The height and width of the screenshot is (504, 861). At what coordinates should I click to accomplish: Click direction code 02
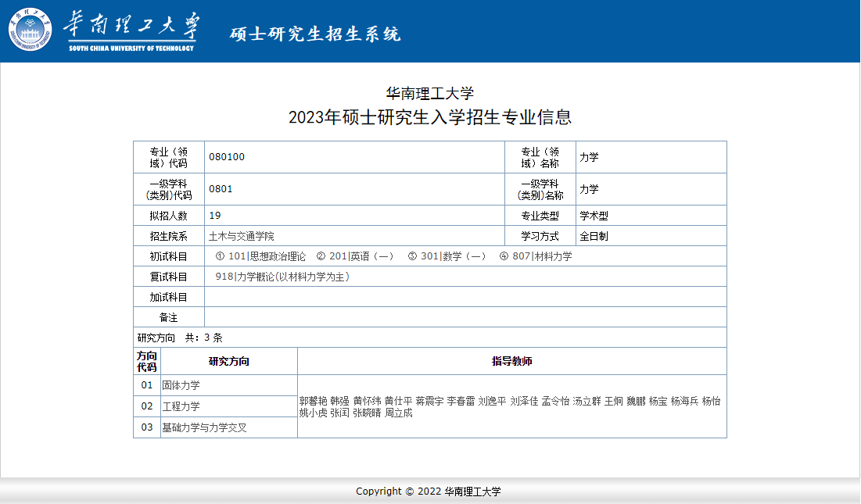click(x=146, y=406)
